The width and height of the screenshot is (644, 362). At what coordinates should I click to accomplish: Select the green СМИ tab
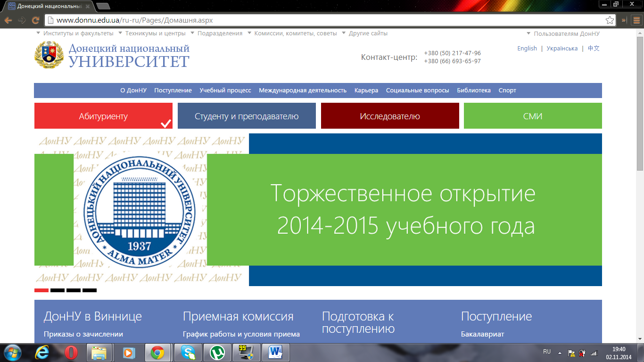[533, 116]
